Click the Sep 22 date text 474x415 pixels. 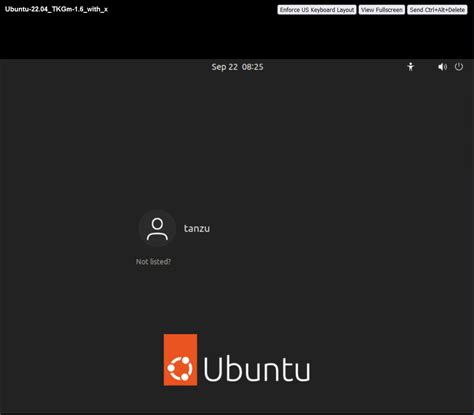tap(225, 67)
